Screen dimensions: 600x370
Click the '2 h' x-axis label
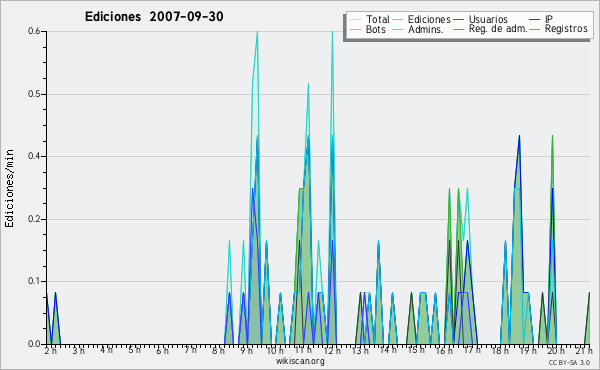51,350
